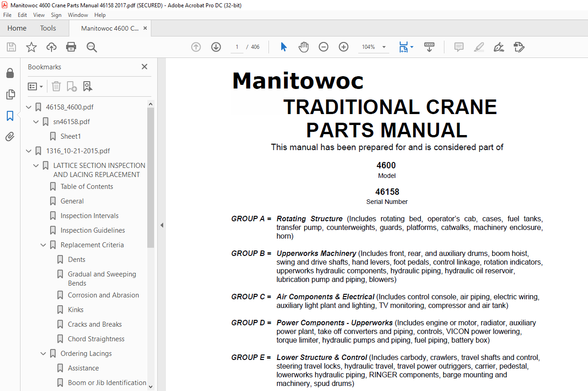Viewport: 588px width, 391px height.
Task: Open the Kinks bookmark
Action: (76, 310)
